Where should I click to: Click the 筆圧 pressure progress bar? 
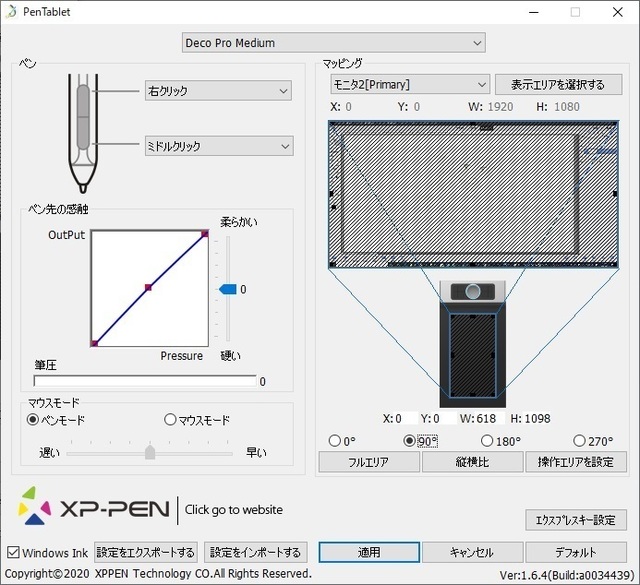click(x=145, y=381)
